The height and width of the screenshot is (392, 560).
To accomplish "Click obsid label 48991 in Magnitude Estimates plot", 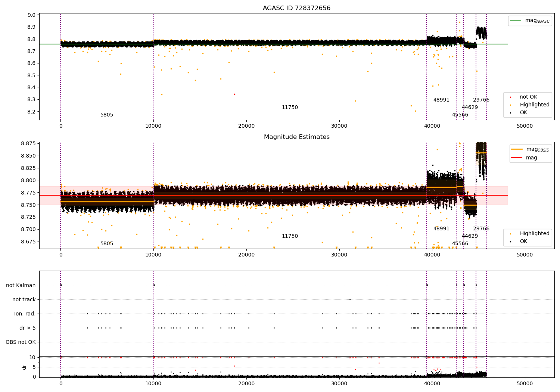I will (442, 229).
